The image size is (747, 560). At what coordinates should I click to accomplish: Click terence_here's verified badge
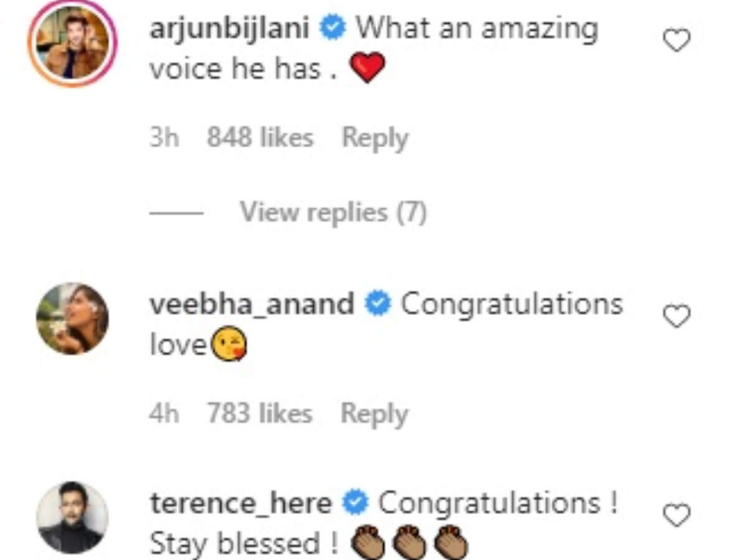pos(357,503)
